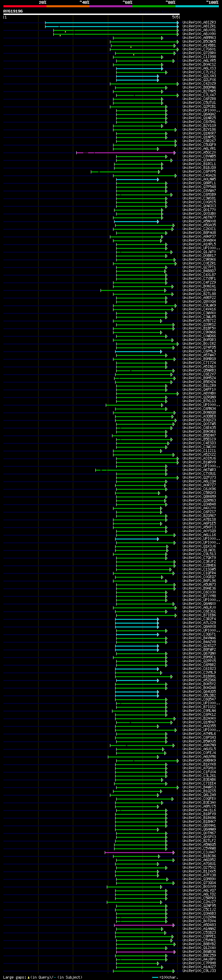Click hit label UniRef100_A6LL16
The width and height of the screenshot is (222, 980).
[199, 535]
